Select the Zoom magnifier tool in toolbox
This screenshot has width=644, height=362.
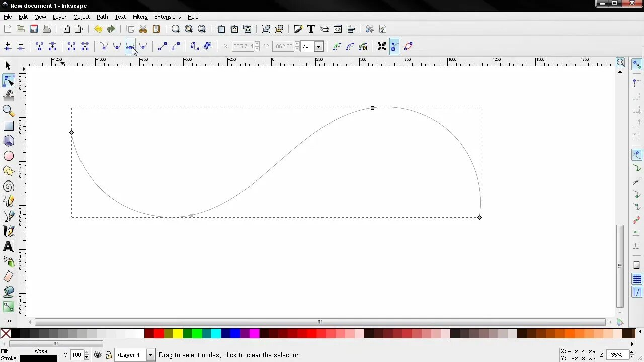tap(8, 110)
